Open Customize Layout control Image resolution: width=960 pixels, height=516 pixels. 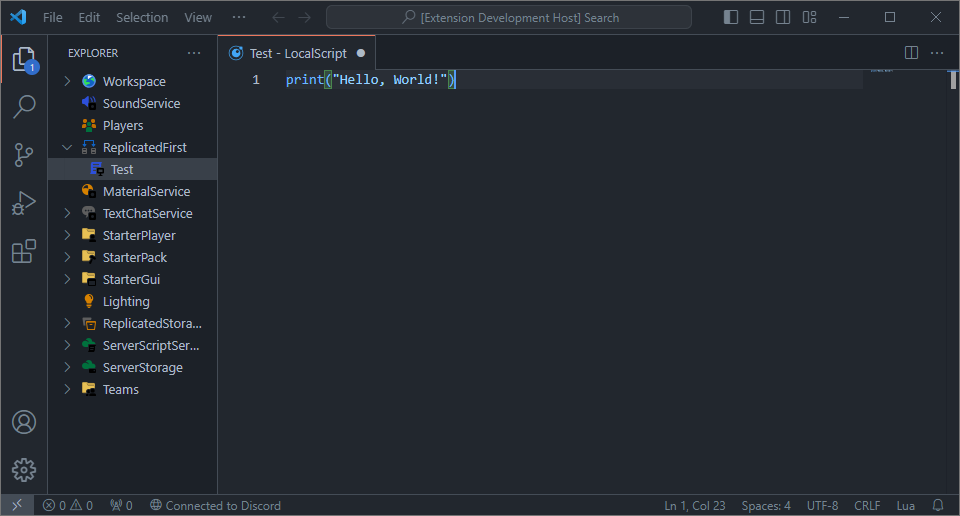(x=809, y=17)
